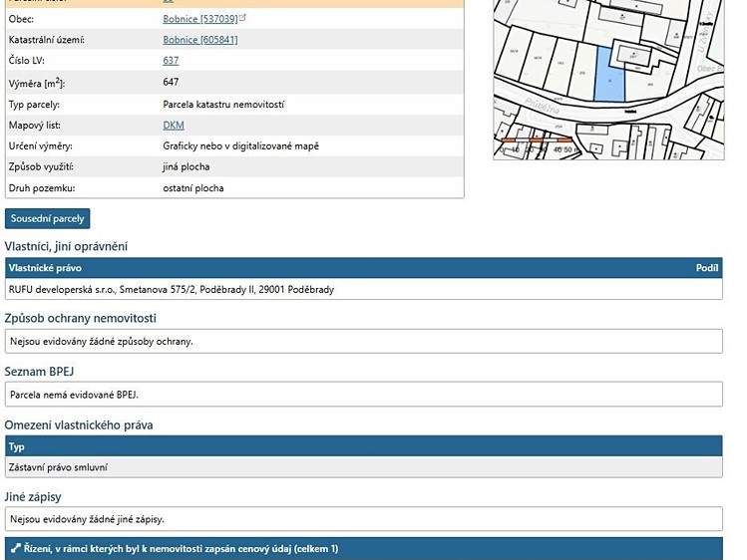Click the Průběžná street label on the map

click(x=543, y=106)
